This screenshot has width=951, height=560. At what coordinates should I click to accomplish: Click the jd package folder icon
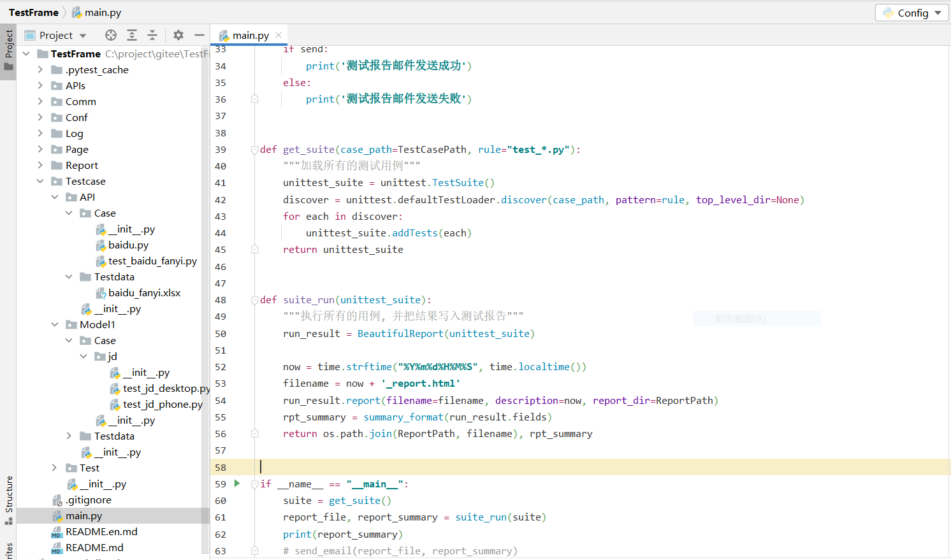tap(100, 356)
